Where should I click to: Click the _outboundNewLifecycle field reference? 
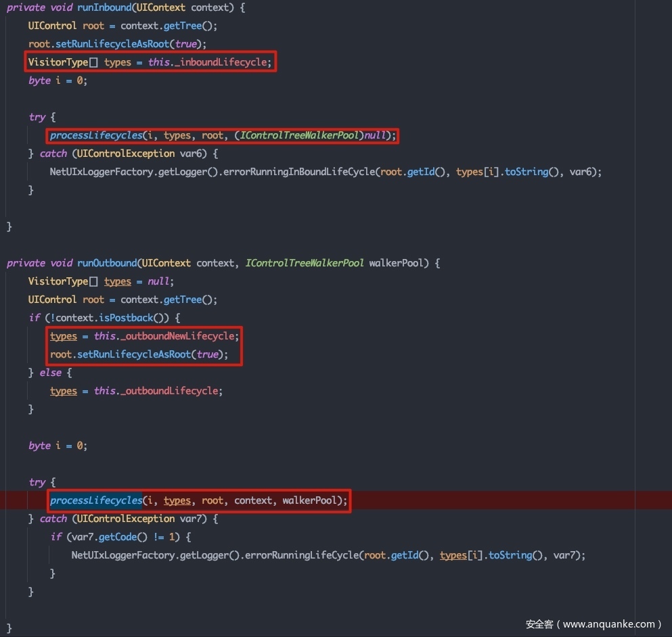coord(177,336)
